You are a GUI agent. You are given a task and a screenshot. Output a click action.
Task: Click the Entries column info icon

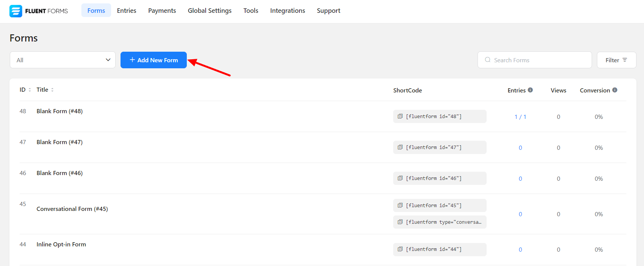[x=530, y=90]
